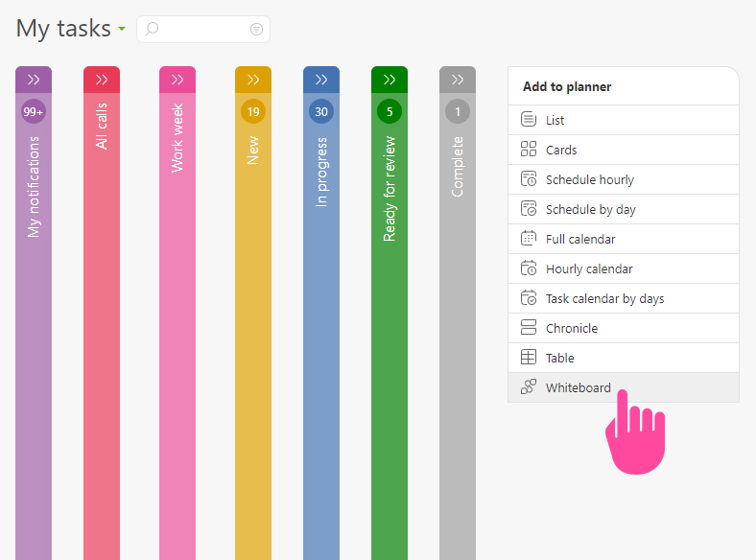This screenshot has height=560, width=756.
Task: Click the New column count badge 19
Action: tap(253, 112)
